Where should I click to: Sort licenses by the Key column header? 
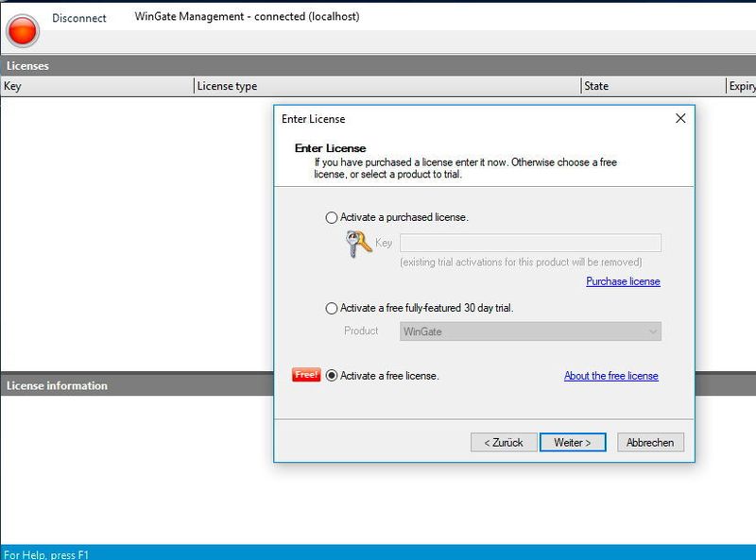[x=94, y=85]
